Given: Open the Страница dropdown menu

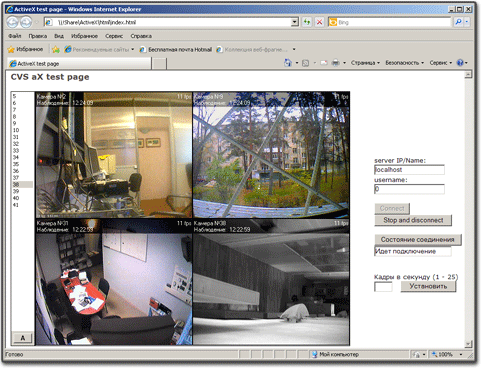Looking at the screenshot, I should pos(365,63).
